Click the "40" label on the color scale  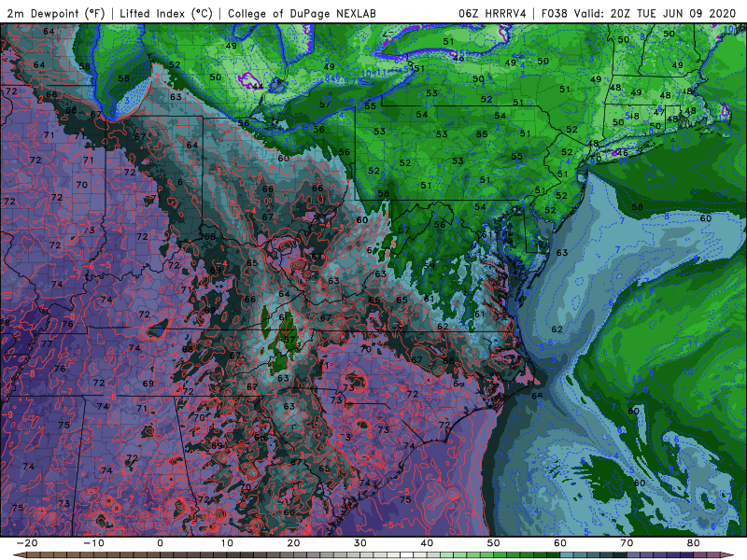pyautogui.click(x=427, y=543)
